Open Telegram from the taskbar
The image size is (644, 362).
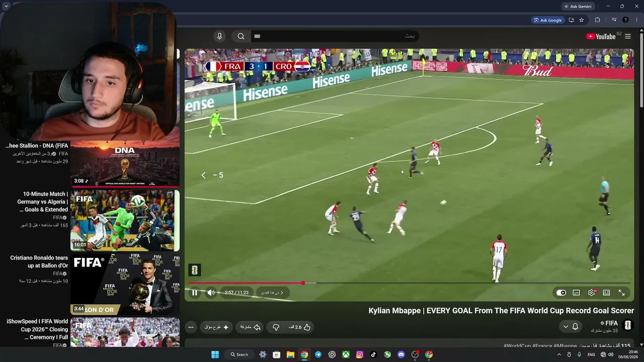(x=318, y=354)
